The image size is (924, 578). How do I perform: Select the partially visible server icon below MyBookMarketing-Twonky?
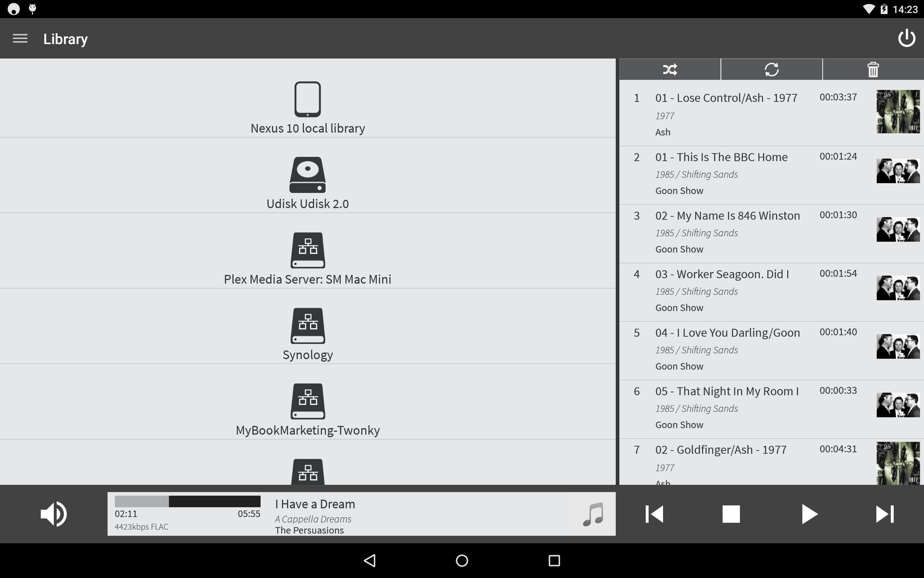(x=308, y=472)
